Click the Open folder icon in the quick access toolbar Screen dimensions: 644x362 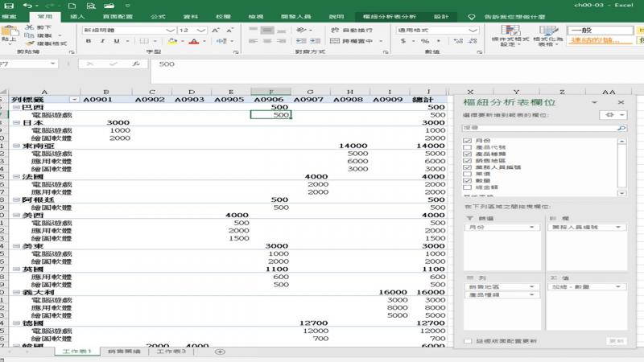pos(109,6)
